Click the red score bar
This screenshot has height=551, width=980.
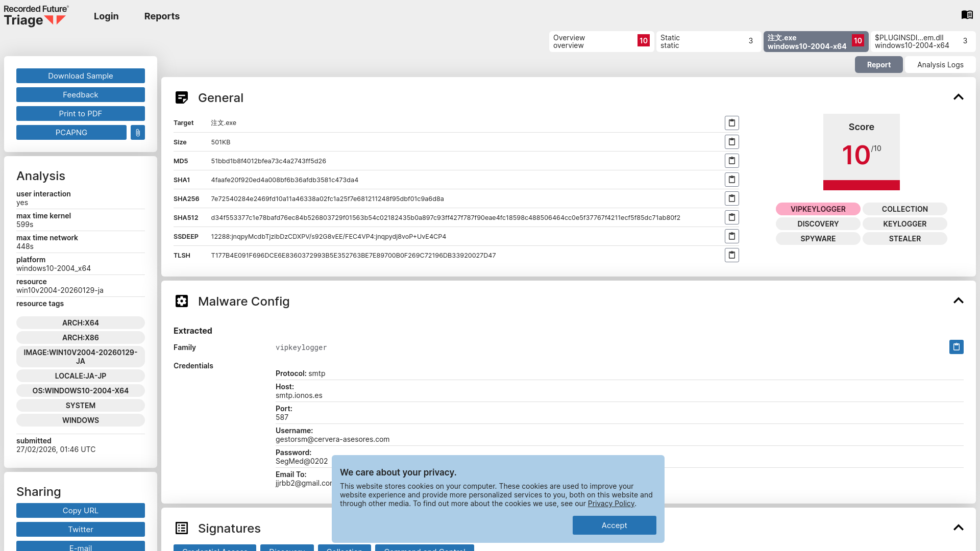tap(861, 185)
